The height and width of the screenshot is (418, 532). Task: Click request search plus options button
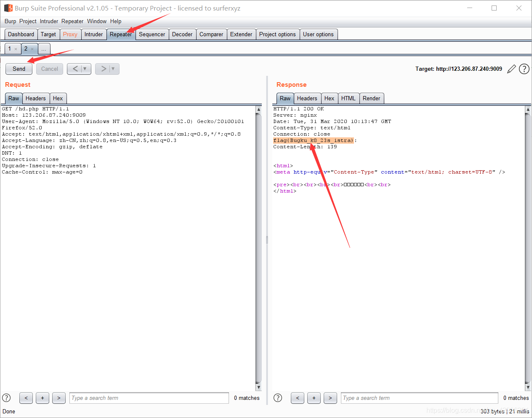click(43, 398)
